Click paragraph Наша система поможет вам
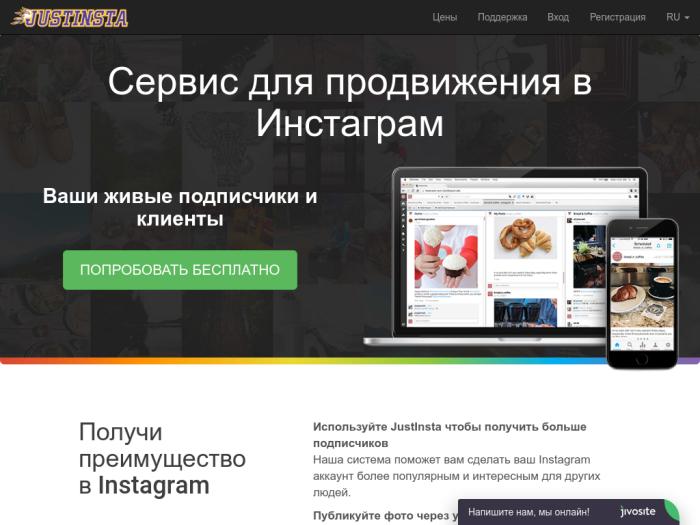The height and width of the screenshot is (525, 700). [456, 476]
